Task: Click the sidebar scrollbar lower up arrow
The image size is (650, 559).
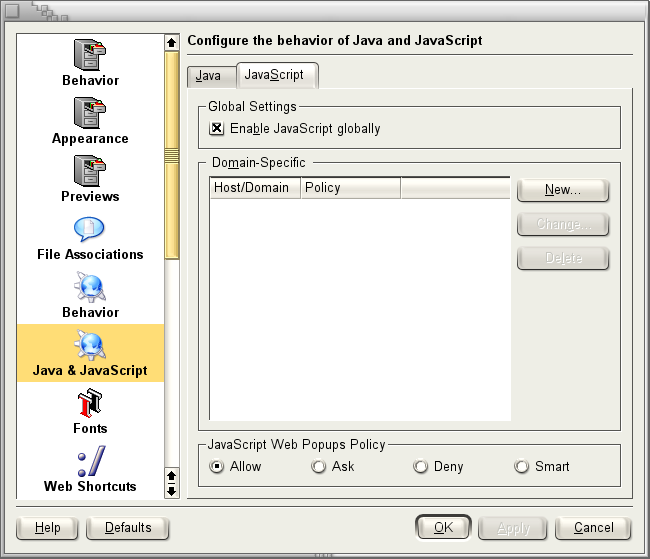Action: pyautogui.click(x=172, y=476)
